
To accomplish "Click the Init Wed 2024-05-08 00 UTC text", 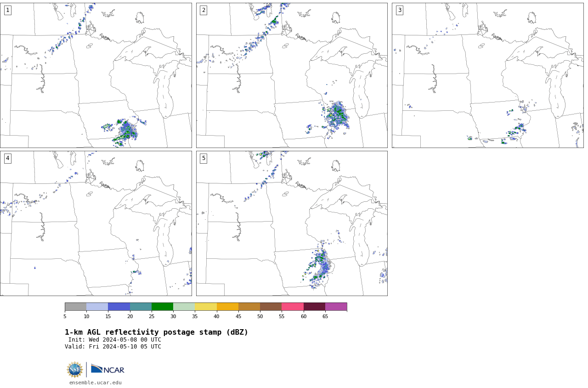I will 115,340.
